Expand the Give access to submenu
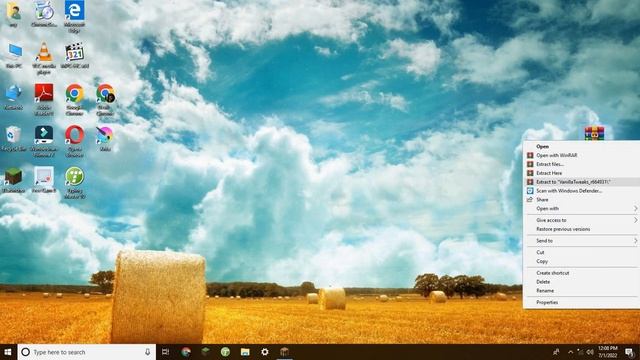 [x=582, y=220]
